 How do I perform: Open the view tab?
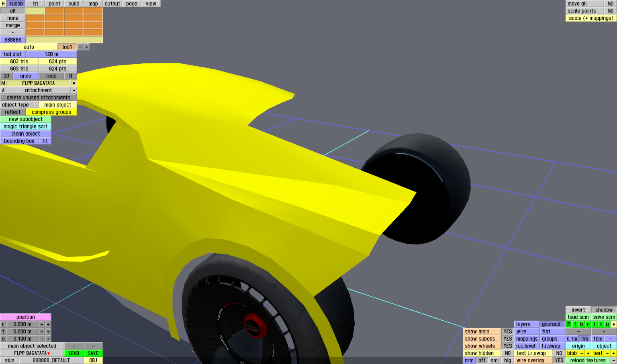click(151, 4)
